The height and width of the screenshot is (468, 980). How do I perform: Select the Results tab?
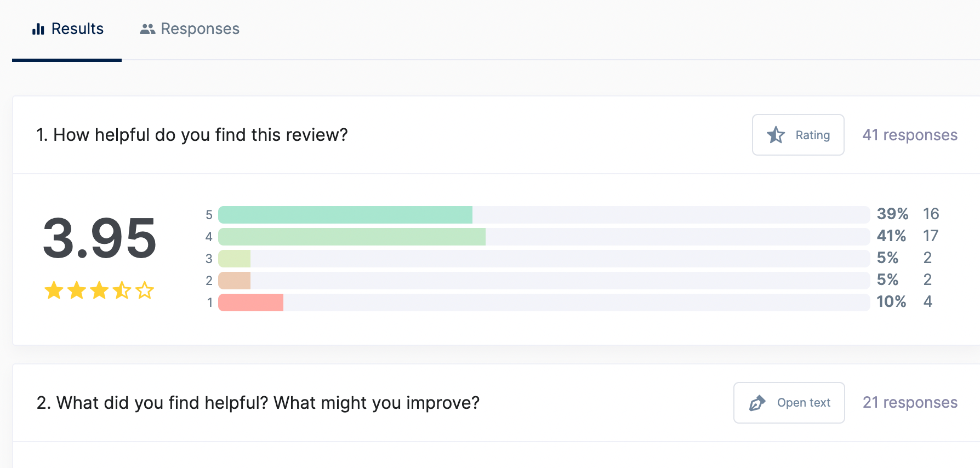pyautogui.click(x=67, y=29)
